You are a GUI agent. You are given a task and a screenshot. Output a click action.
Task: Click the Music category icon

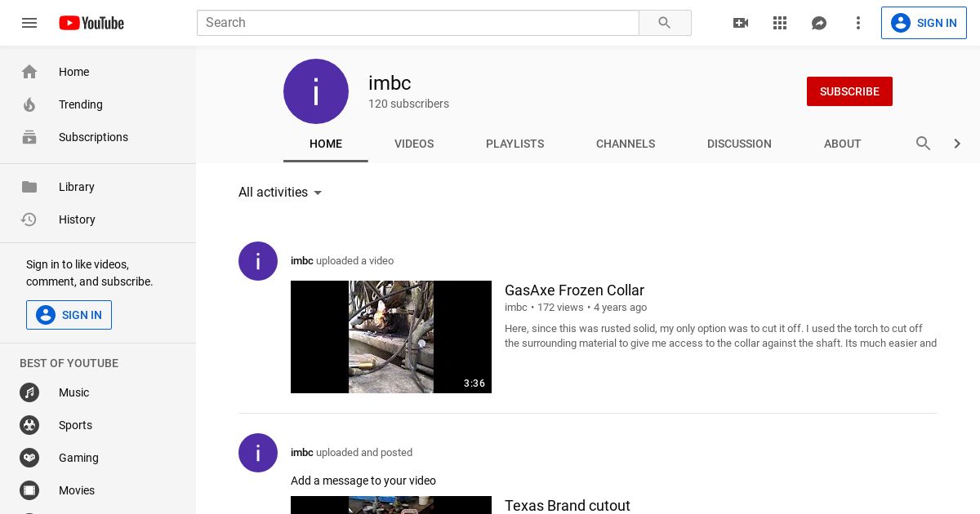29,392
